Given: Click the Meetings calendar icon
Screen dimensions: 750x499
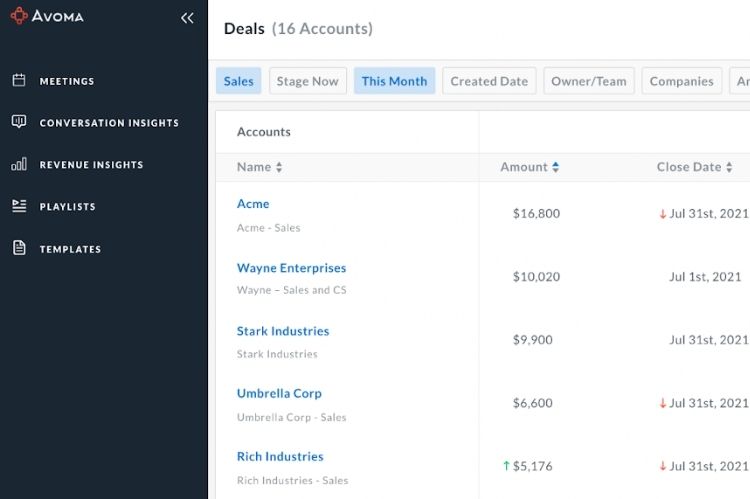Looking at the screenshot, I should 19,80.
